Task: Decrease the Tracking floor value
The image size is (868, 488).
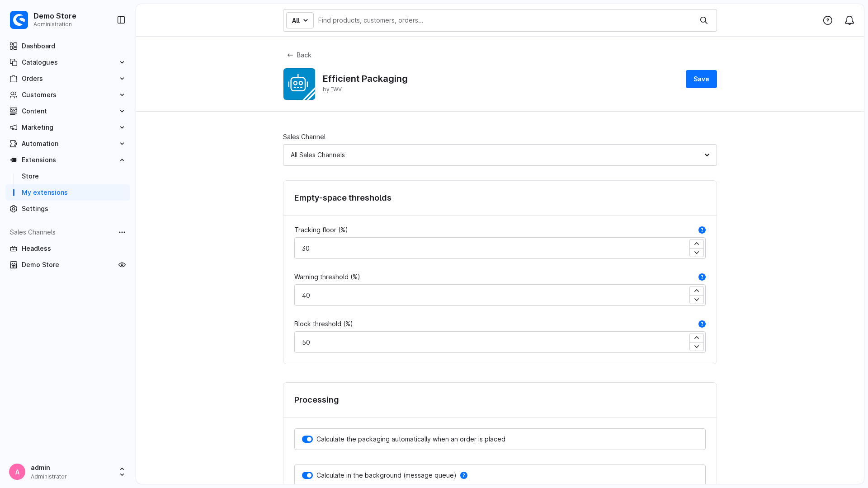Action: (x=697, y=253)
